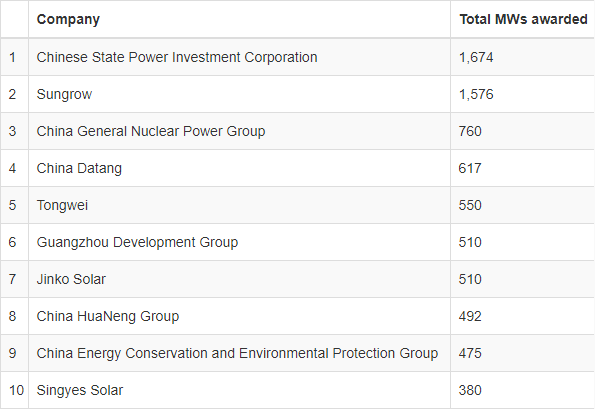Select the Sungrow company cell

tap(239, 94)
